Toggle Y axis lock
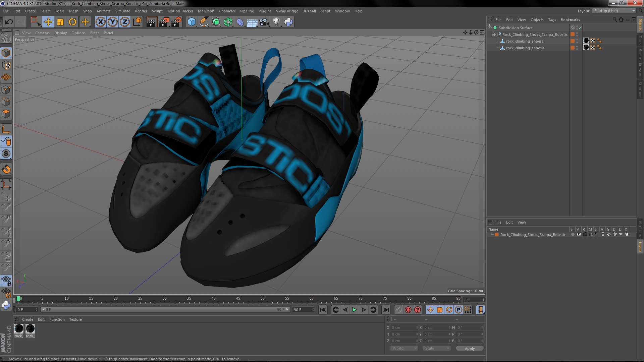The height and width of the screenshot is (362, 644). tap(113, 22)
